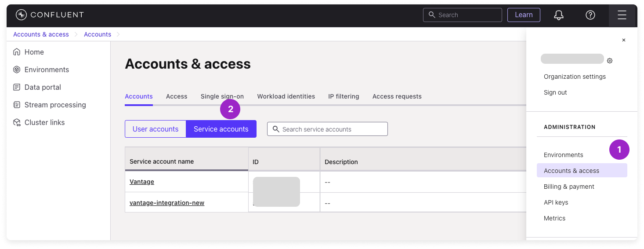Click the Cluster links sidebar icon
Image resolution: width=644 pixels, height=249 pixels.
pos(17,122)
